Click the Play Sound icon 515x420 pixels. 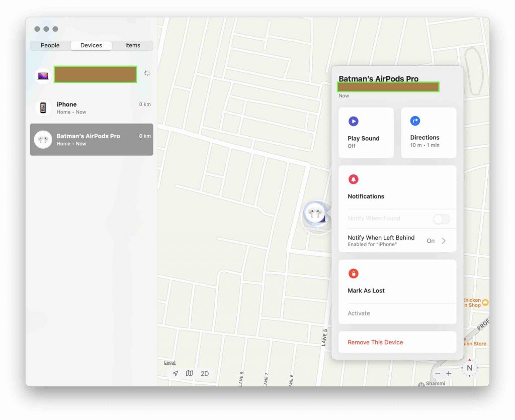(x=353, y=121)
